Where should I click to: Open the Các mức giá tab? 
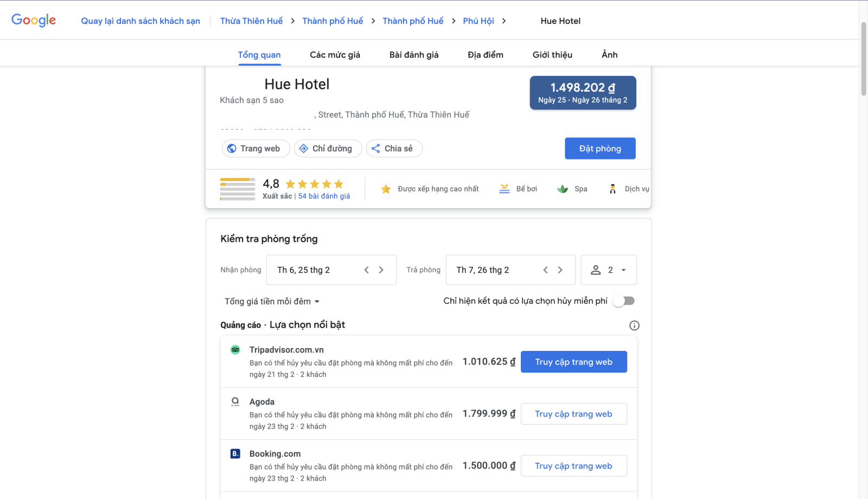coord(335,55)
